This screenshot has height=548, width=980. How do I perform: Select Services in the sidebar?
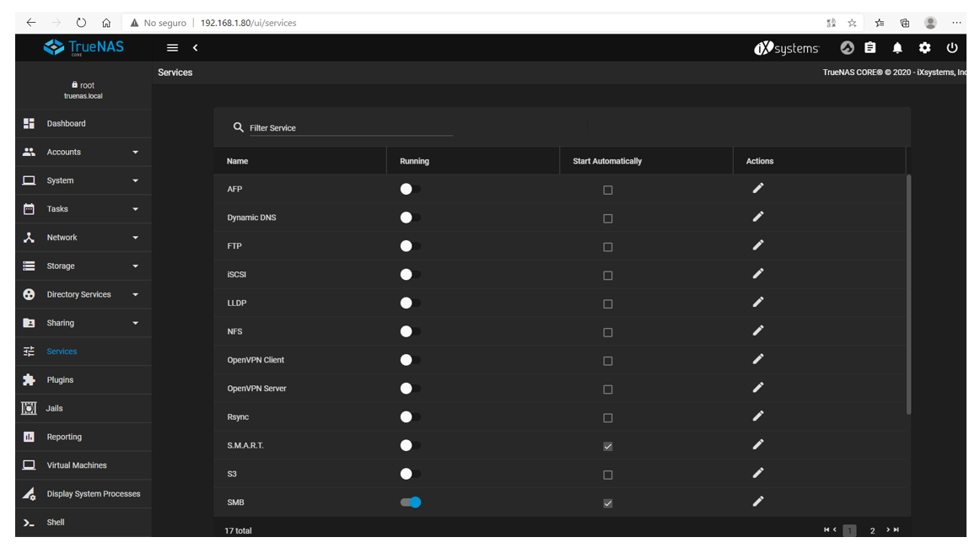pos(83,352)
